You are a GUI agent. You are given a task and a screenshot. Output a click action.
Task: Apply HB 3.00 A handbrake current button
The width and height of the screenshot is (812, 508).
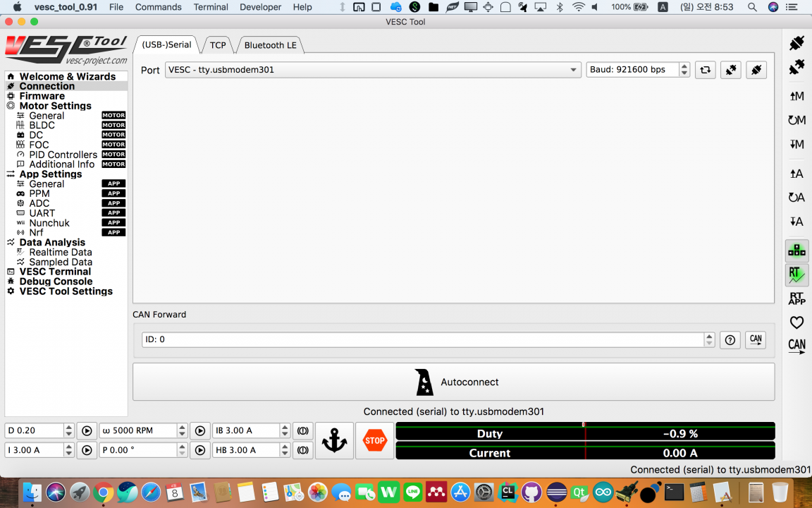(303, 450)
